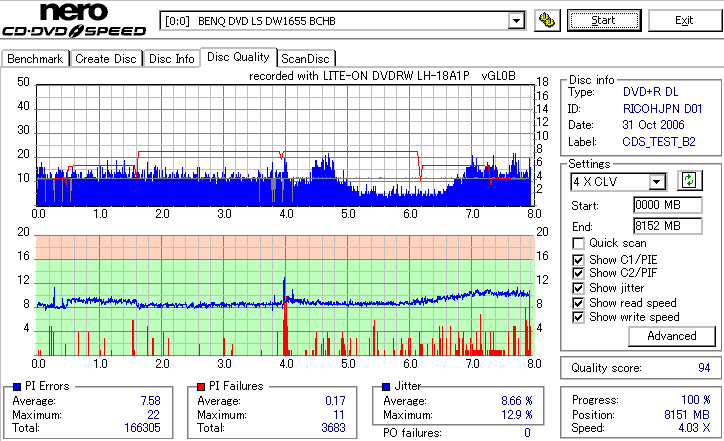724x441 pixels.
Task: Select the ScanDisc tab
Action: pos(305,59)
